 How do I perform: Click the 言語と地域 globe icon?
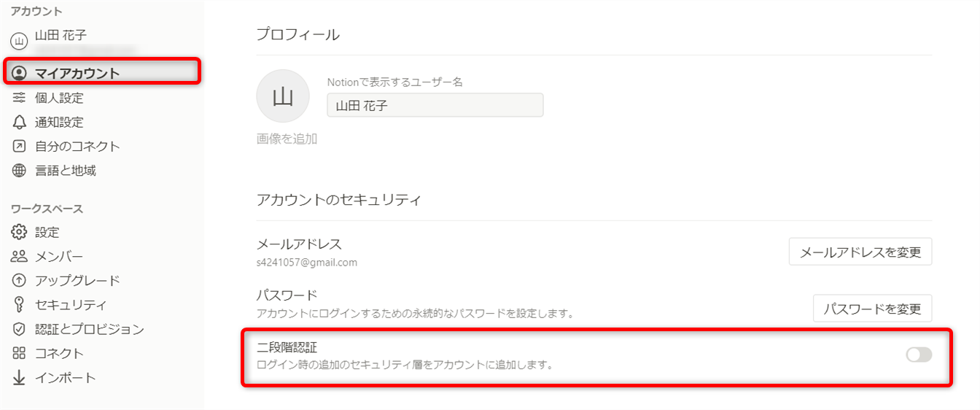pos(20,171)
